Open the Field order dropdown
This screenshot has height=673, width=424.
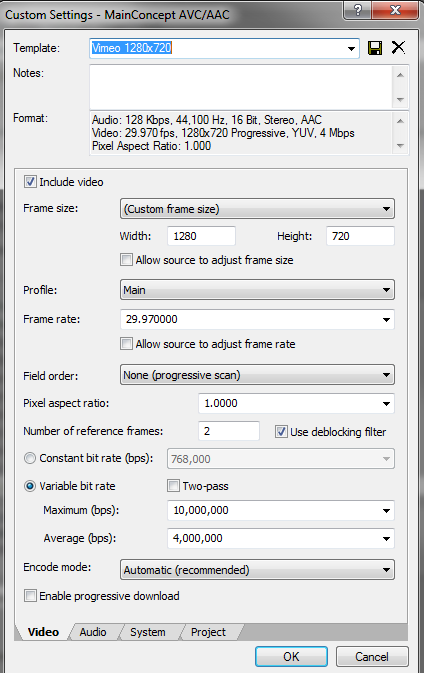click(257, 375)
